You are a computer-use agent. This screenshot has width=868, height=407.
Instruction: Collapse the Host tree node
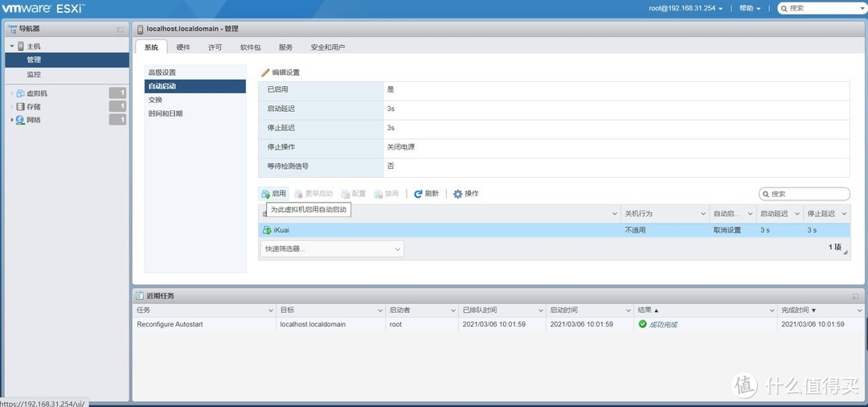coord(12,47)
